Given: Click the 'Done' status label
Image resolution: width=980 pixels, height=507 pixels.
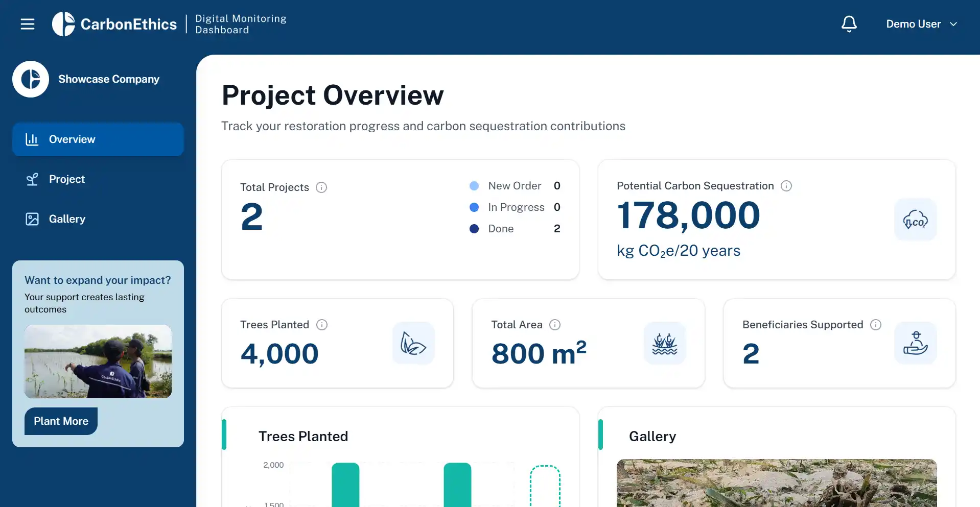Looking at the screenshot, I should tap(501, 229).
